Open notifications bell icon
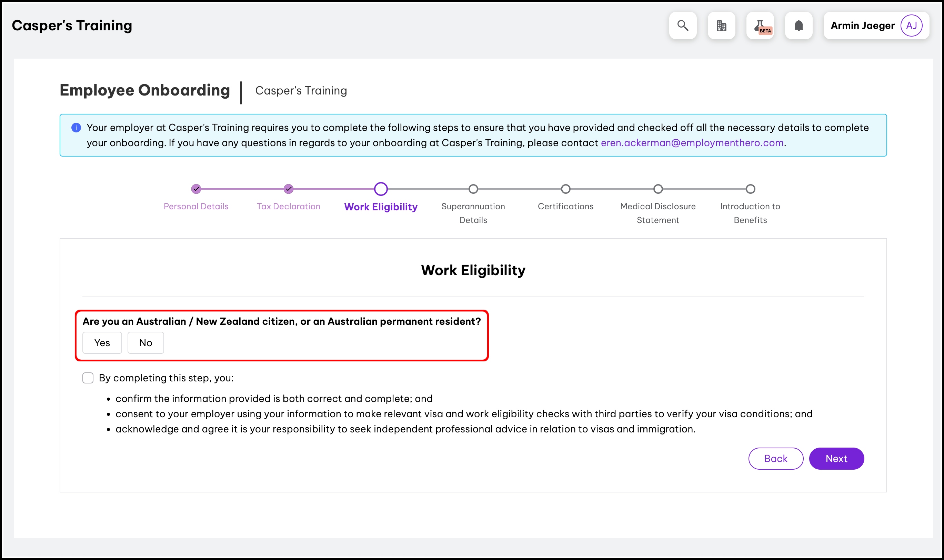Screen dimensions: 944x560 (799, 26)
